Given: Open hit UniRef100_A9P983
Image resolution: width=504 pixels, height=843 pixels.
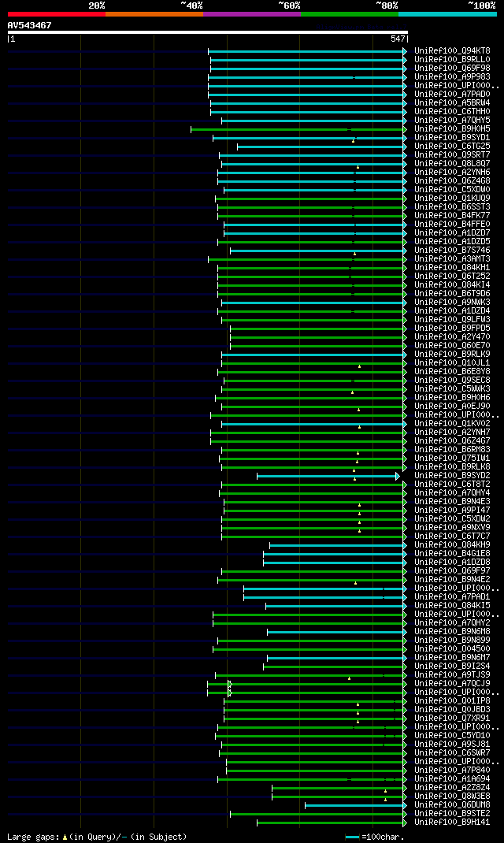Looking at the screenshot, I should (452, 77).
